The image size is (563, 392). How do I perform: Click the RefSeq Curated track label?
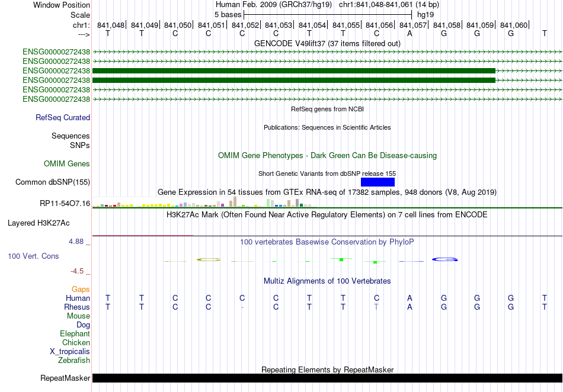tap(63, 118)
